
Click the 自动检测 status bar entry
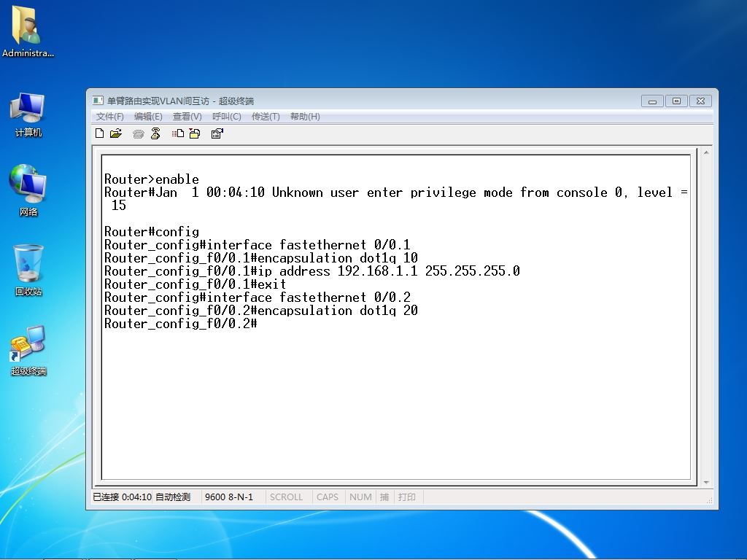pos(173,497)
